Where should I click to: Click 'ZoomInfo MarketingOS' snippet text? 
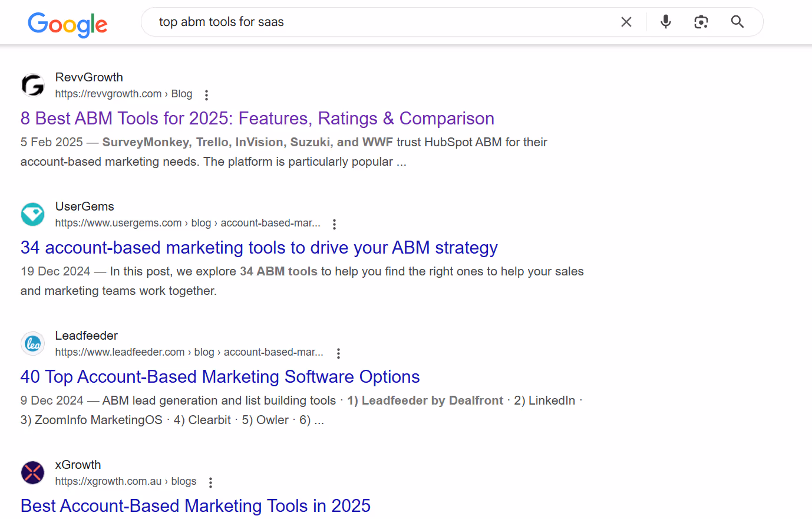click(x=98, y=420)
